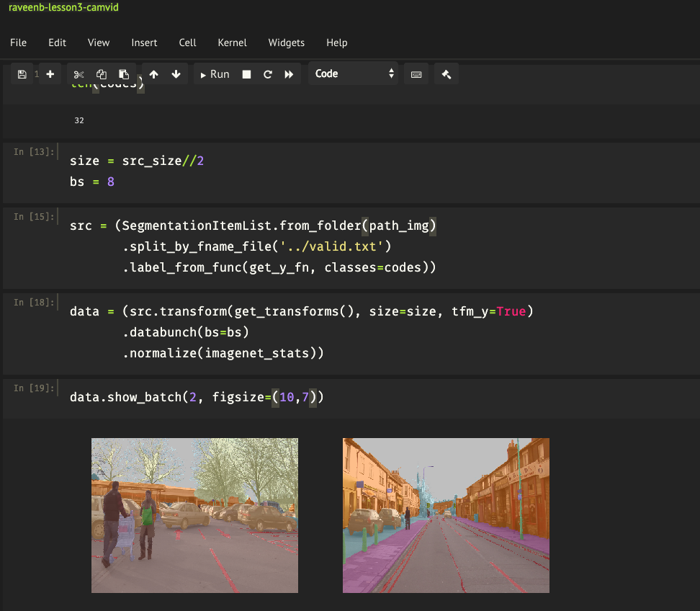The width and height of the screenshot is (700, 611).
Task: Open the Help menu
Action: point(336,43)
